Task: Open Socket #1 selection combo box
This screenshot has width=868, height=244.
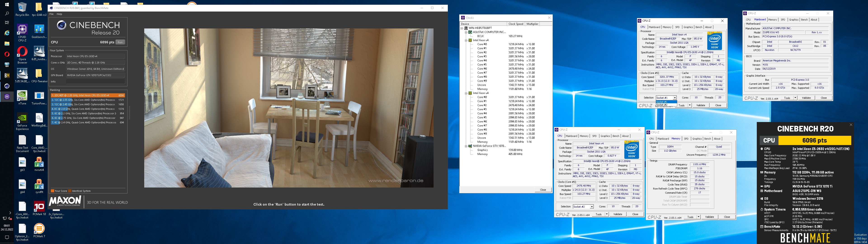Action: pos(666,98)
